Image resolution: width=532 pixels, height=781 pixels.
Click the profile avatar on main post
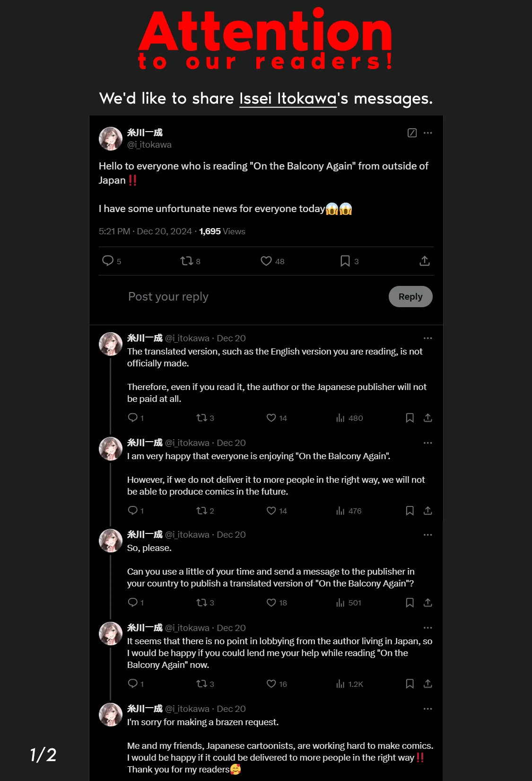pyautogui.click(x=111, y=139)
